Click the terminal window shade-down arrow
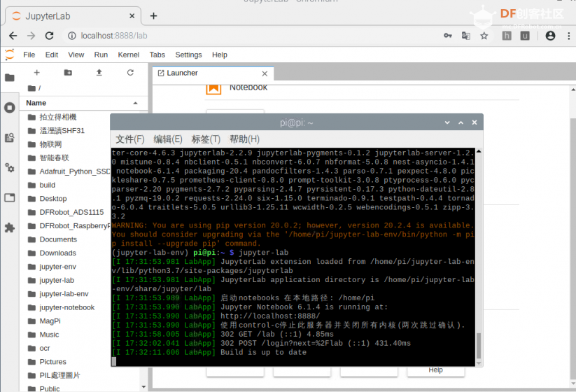Image resolution: width=576 pixels, height=392 pixels. pyautogui.click(x=447, y=122)
